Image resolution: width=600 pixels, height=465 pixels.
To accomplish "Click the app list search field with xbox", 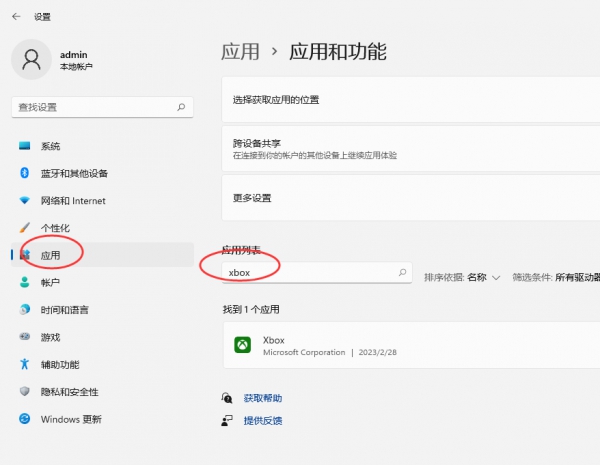I will point(317,272).
